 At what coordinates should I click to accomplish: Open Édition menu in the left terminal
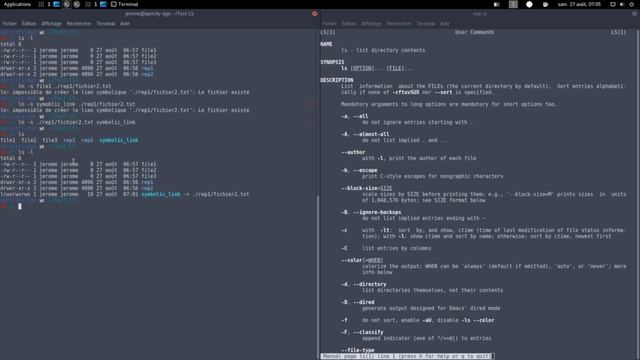[x=29, y=24]
